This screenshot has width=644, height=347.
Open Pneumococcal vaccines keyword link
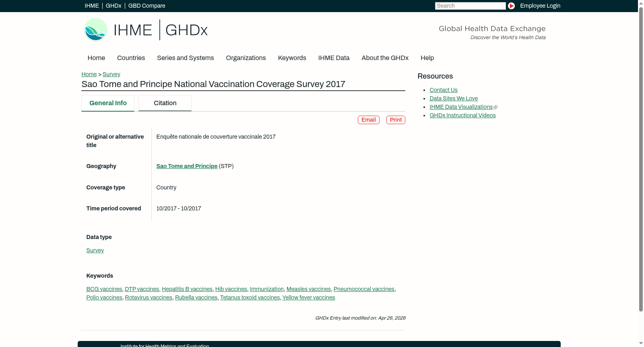click(x=364, y=289)
